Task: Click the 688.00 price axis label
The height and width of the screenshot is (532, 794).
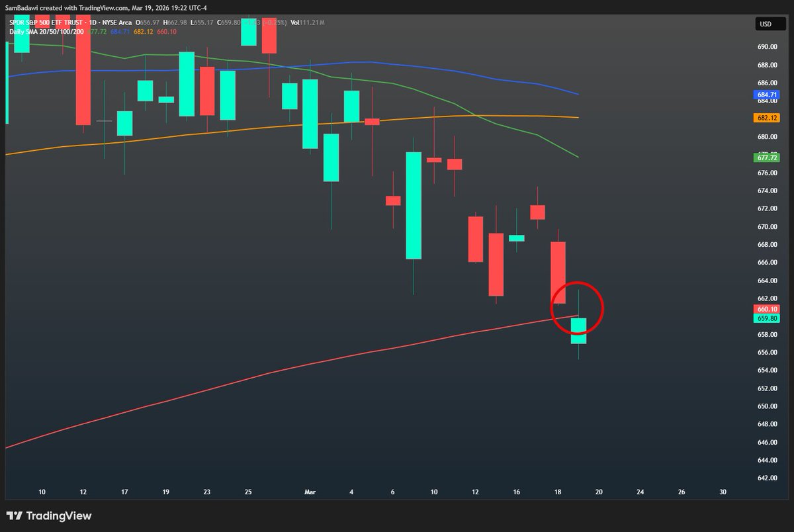Action: [x=767, y=65]
